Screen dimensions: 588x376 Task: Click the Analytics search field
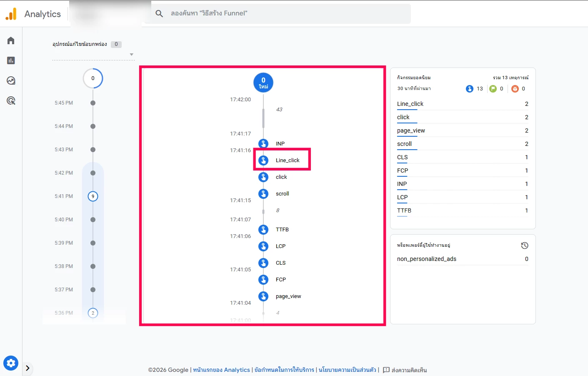(283, 13)
